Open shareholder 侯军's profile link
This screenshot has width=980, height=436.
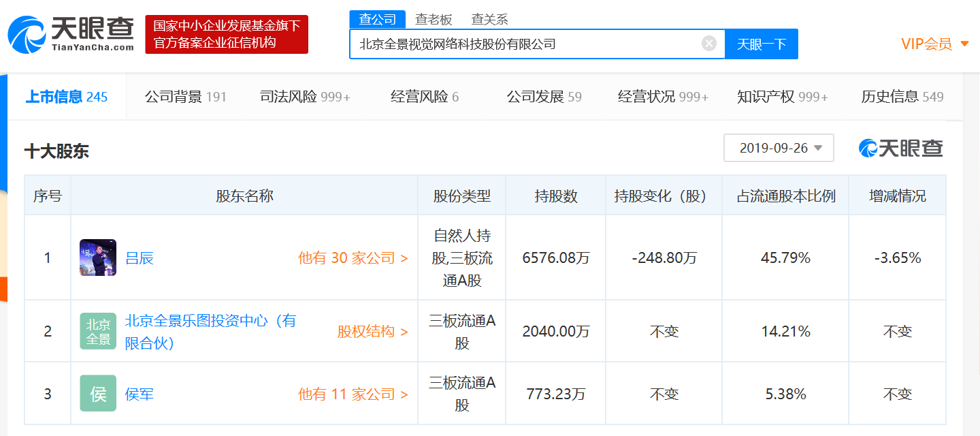coord(140,394)
